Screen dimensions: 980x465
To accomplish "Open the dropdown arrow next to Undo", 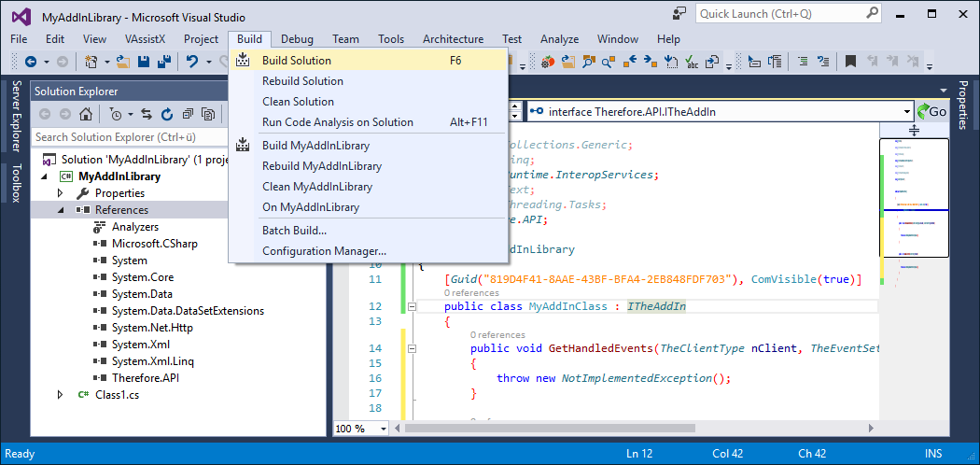I will pyautogui.click(x=209, y=62).
